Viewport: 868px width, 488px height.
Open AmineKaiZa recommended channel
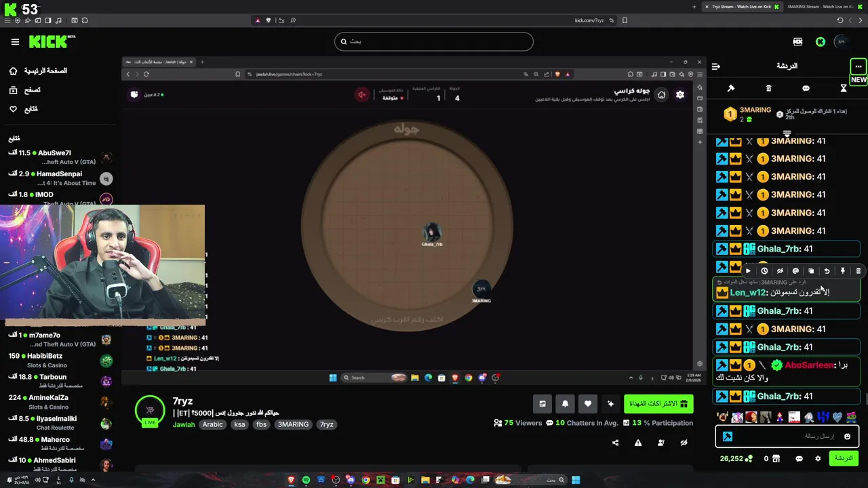click(x=60, y=402)
